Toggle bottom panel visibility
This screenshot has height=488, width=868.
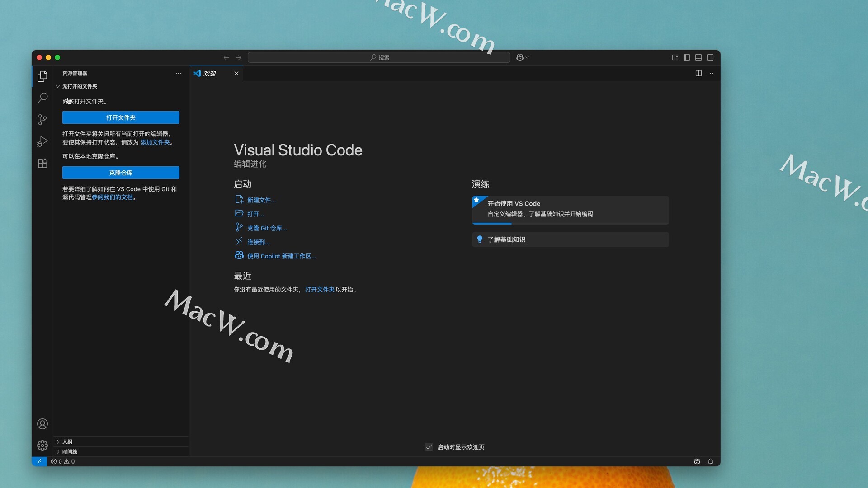(x=698, y=57)
